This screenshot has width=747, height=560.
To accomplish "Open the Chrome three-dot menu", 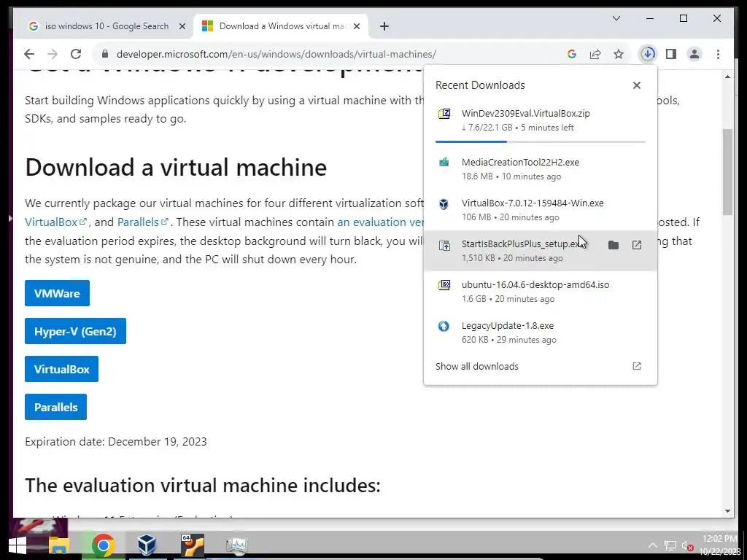I will coord(718,54).
